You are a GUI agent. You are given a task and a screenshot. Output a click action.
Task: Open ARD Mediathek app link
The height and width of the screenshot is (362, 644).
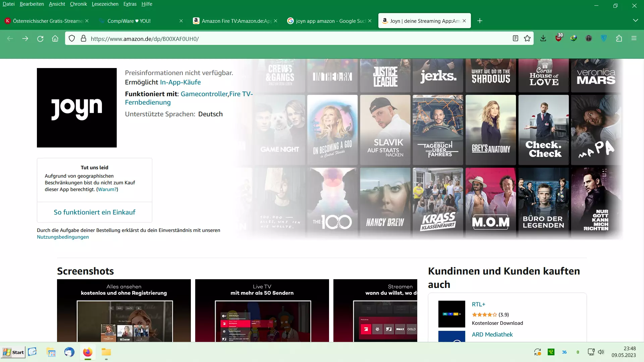[x=492, y=335]
